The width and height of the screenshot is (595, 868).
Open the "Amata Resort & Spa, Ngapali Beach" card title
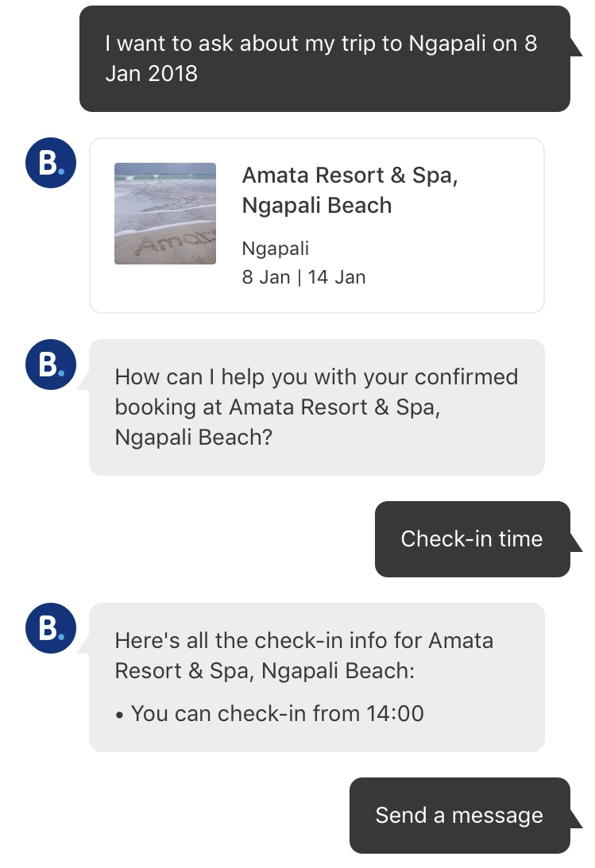tap(350, 190)
